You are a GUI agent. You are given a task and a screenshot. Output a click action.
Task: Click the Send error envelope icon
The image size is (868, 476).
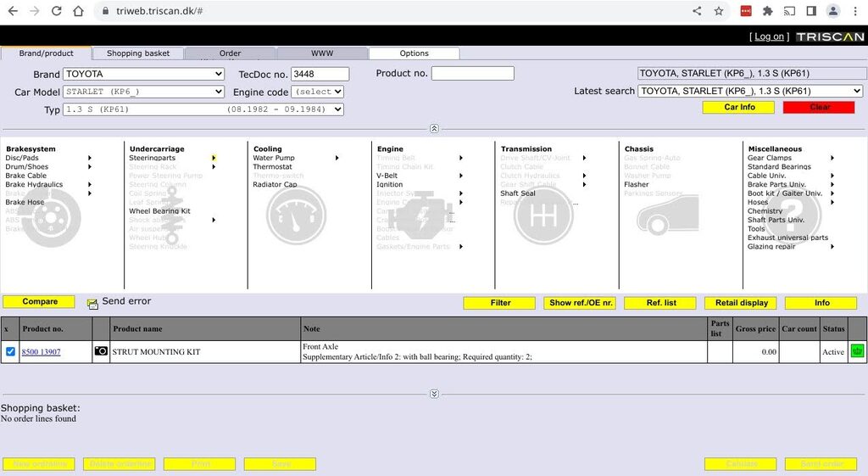tap(92, 303)
